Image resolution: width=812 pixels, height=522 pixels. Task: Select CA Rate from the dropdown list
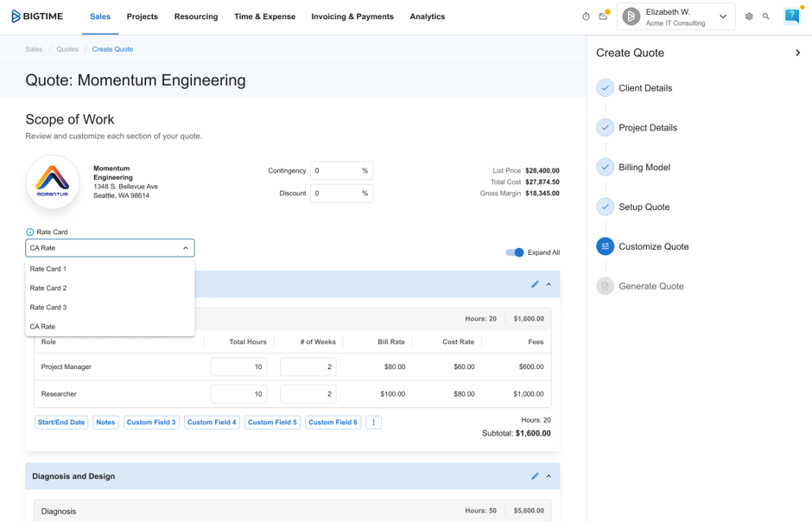coord(43,327)
